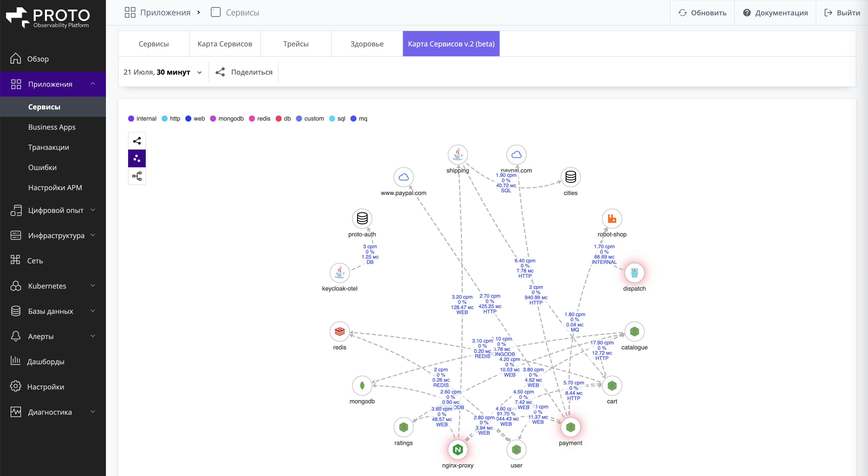Click Сервисы breadcrumb link
Viewport: 868px width, 476px height.
point(235,13)
